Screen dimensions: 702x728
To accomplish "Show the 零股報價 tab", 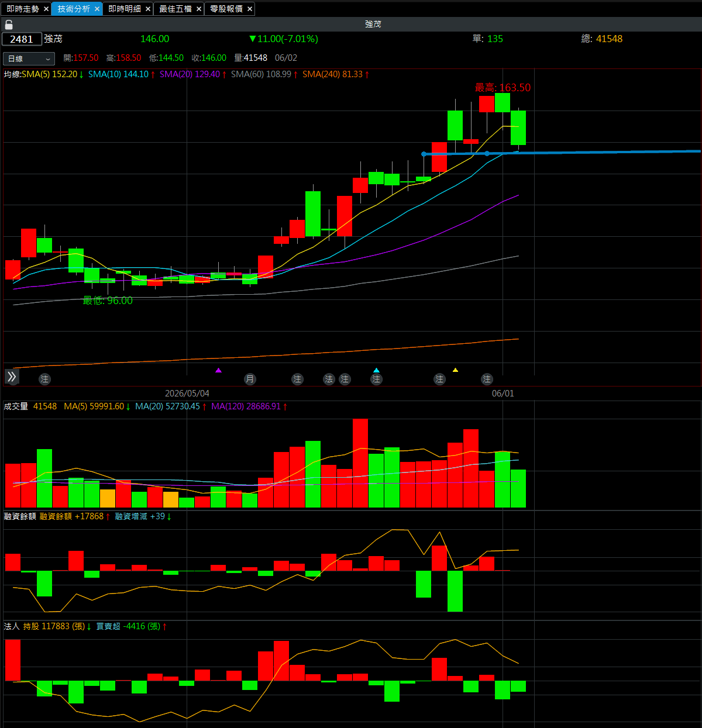I will point(226,9).
